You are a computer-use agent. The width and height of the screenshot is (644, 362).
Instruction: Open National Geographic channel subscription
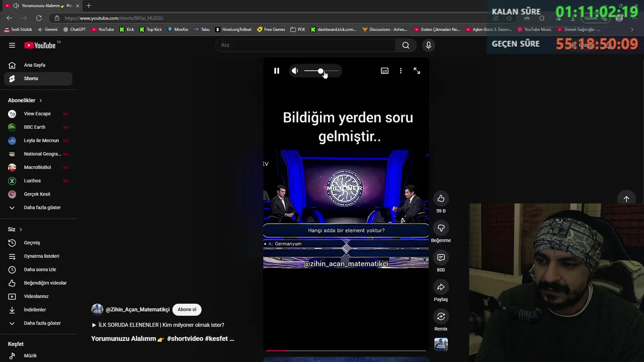pyautogui.click(x=38, y=154)
